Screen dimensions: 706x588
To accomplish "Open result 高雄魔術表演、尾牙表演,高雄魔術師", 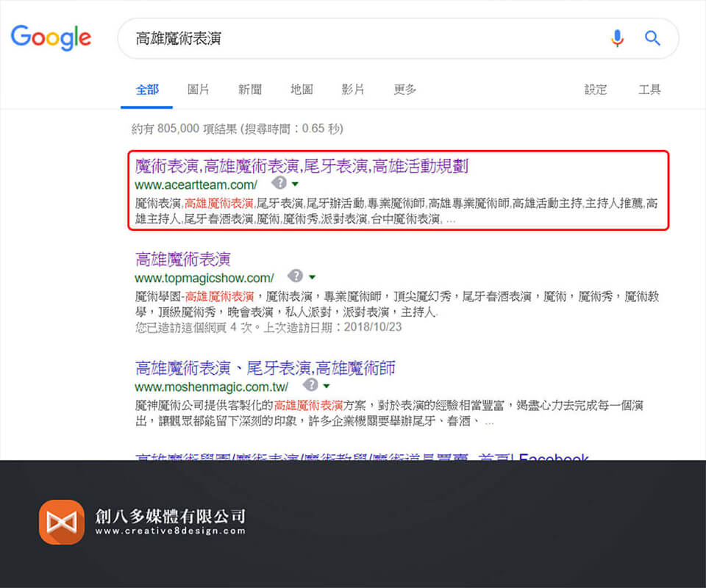I will [x=265, y=368].
